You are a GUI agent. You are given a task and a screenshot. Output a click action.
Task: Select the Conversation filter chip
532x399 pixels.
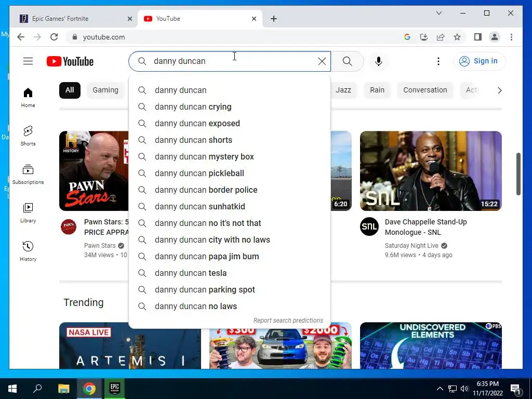[x=425, y=90]
